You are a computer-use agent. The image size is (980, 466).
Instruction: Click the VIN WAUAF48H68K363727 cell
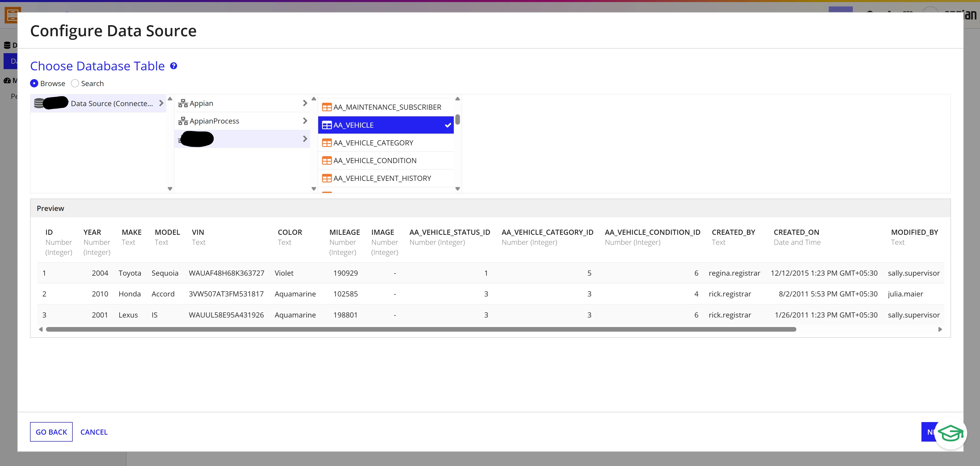point(226,273)
